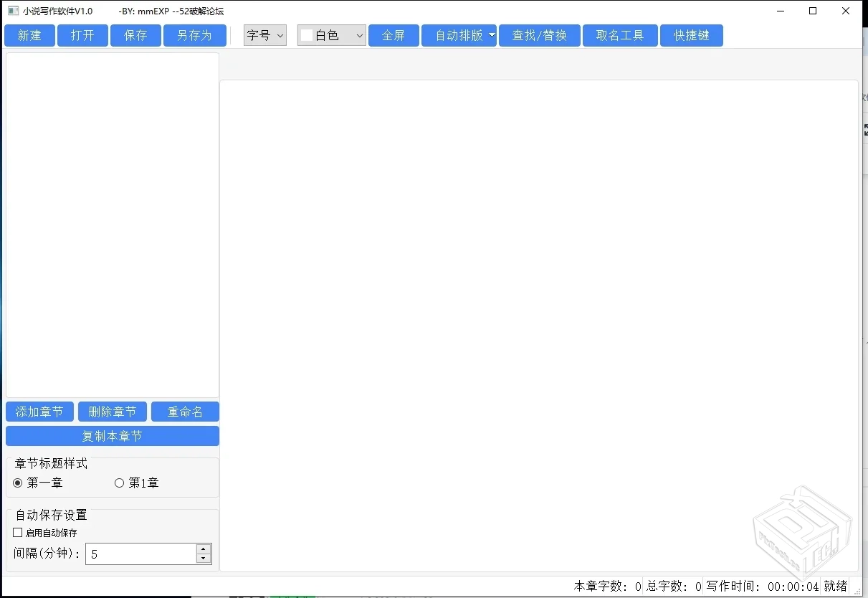View shortcuts by clicking 快捷键
868x598 pixels.
(x=691, y=35)
